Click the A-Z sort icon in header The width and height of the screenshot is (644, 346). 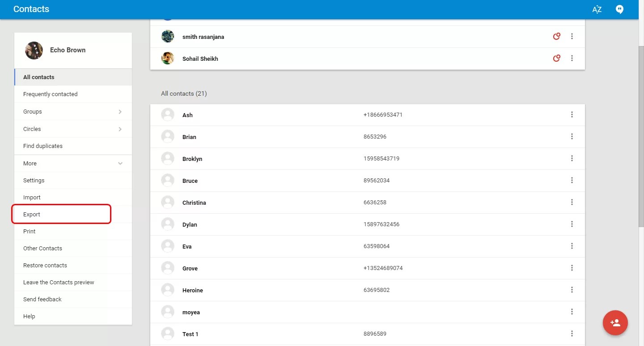pos(597,9)
